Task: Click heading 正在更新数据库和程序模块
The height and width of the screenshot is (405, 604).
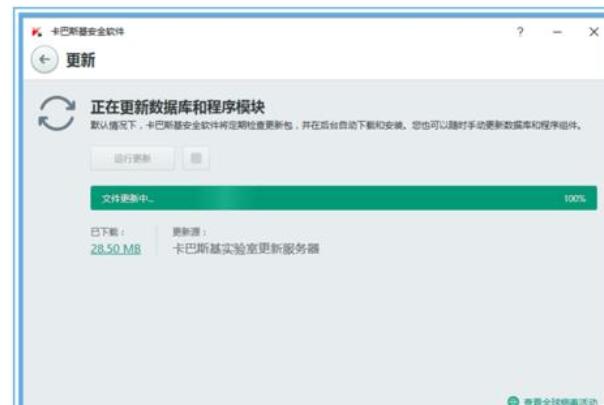Action: click(178, 107)
